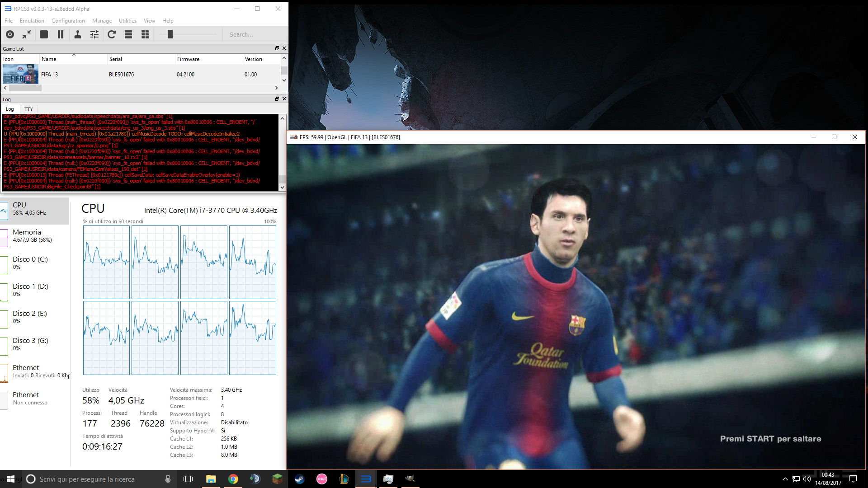
Task: Close the Log panel
Action: 284,99
